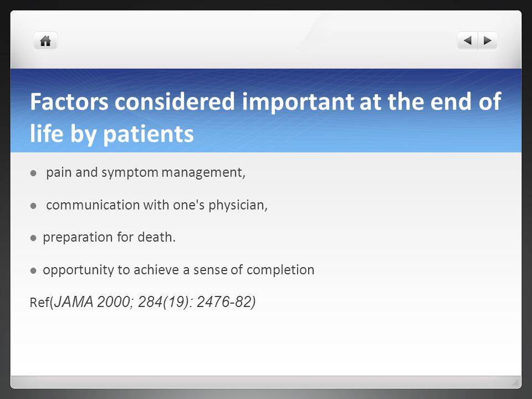Click the bullet dot beside opportunity to achieve
Viewport: 532px width, 399px height.
[x=33, y=271]
